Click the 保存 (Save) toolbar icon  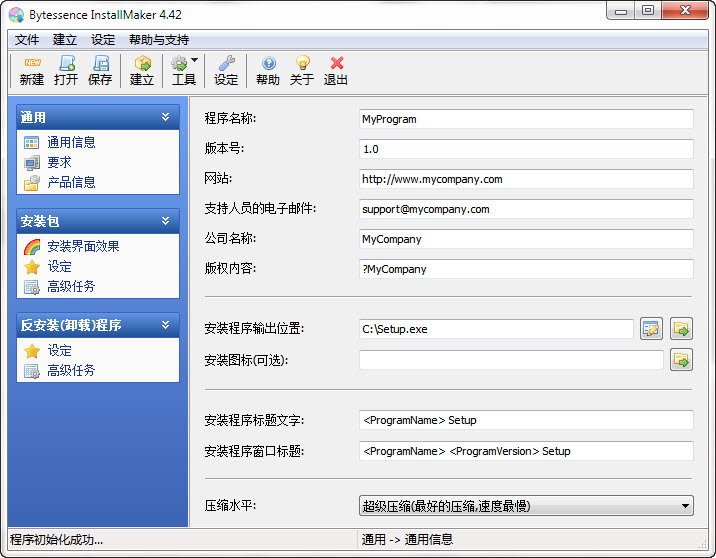[x=100, y=70]
